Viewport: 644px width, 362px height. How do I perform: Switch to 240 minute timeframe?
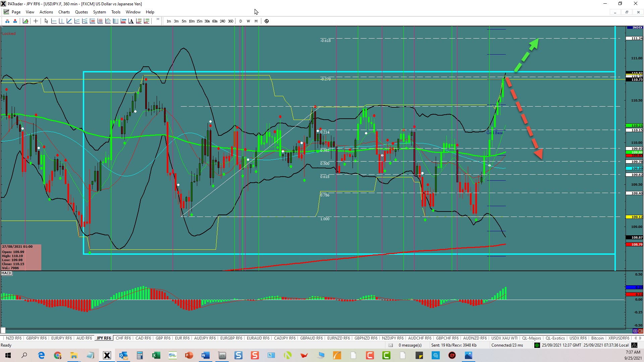(222, 21)
